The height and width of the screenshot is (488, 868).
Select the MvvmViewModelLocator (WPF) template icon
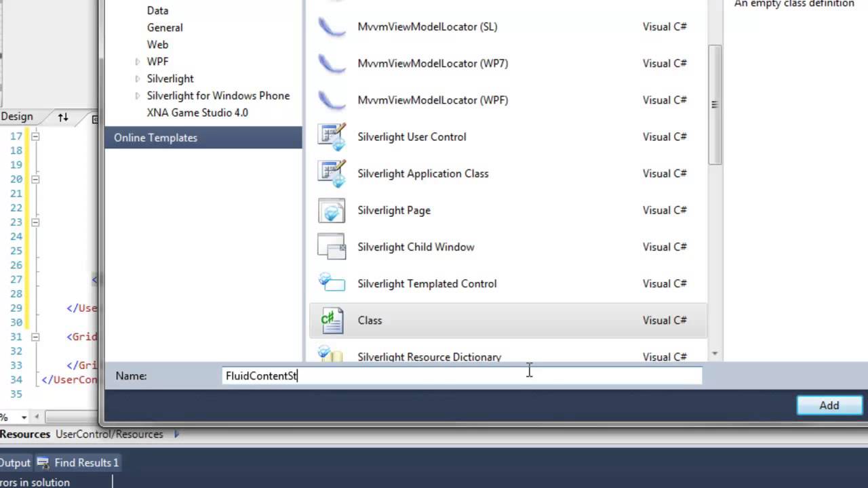pyautogui.click(x=332, y=100)
